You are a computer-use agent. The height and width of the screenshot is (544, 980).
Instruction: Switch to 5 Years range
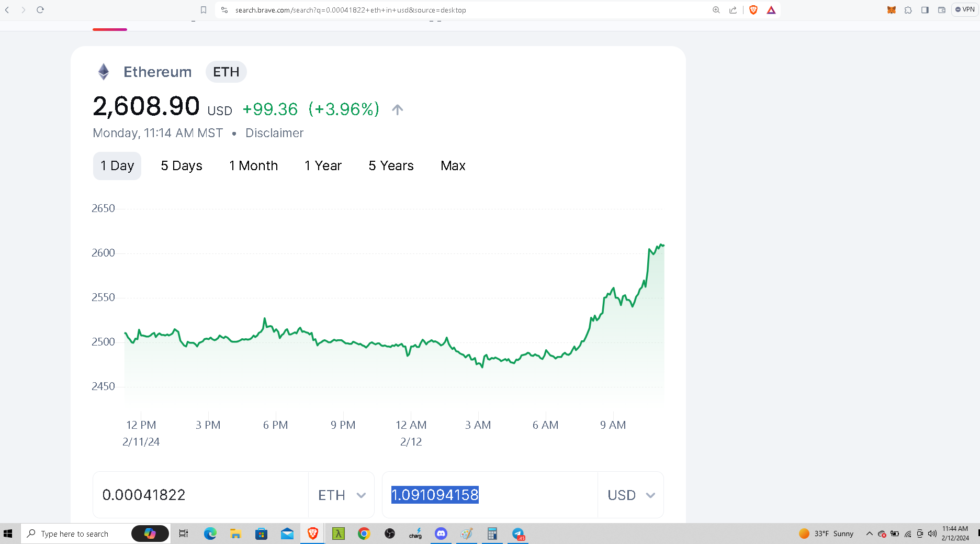(391, 166)
